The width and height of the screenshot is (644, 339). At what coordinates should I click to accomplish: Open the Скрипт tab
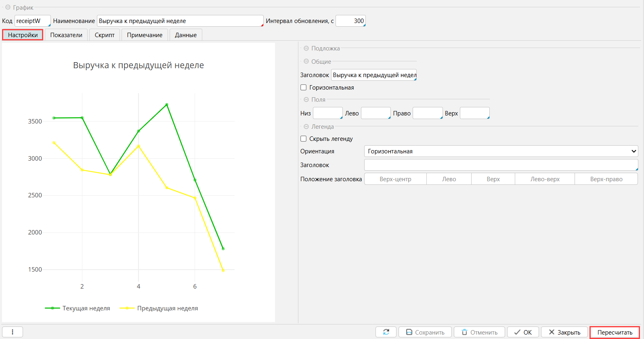[105, 35]
